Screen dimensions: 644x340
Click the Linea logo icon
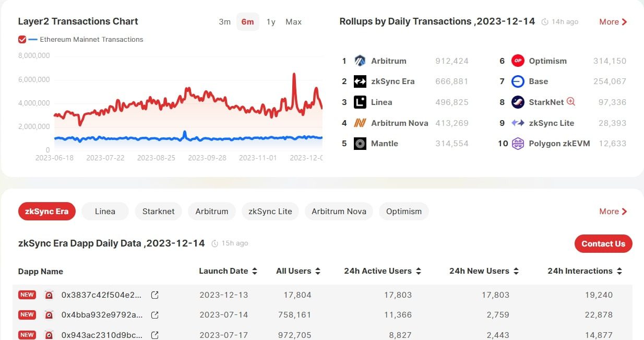(360, 102)
